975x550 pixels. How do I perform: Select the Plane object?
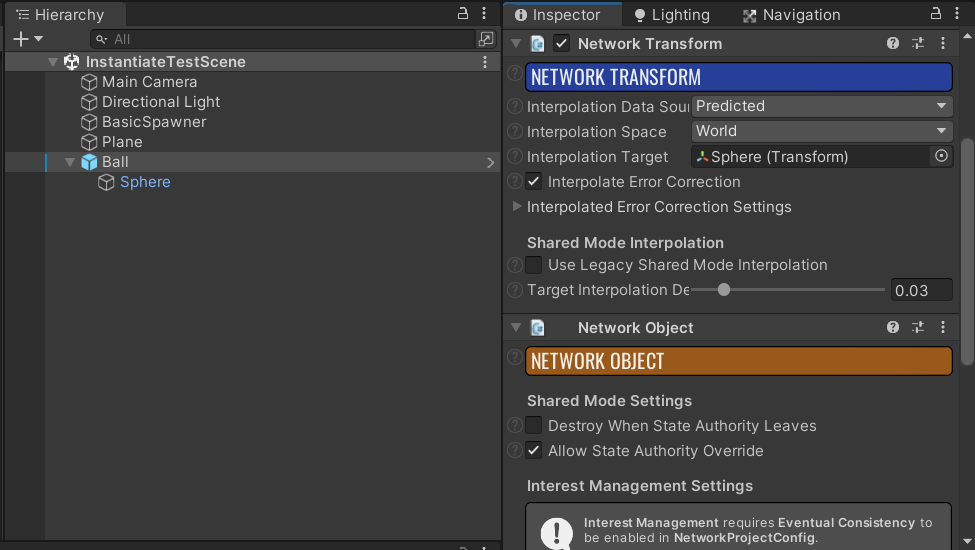[122, 142]
